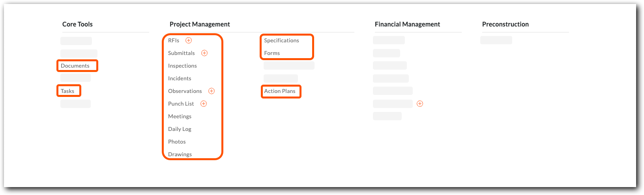Open the Submittals tool
The height and width of the screenshot is (195, 644).
click(182, 53)
